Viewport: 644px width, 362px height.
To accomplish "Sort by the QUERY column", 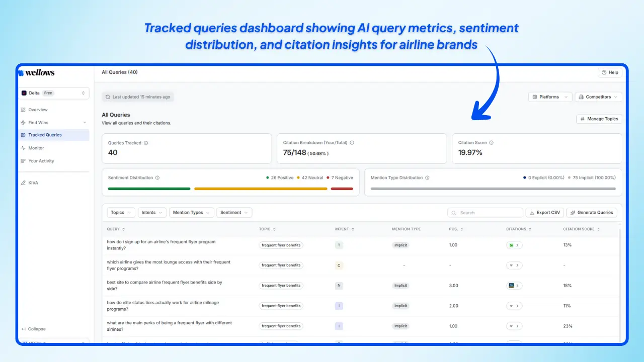I will point(115,229).
